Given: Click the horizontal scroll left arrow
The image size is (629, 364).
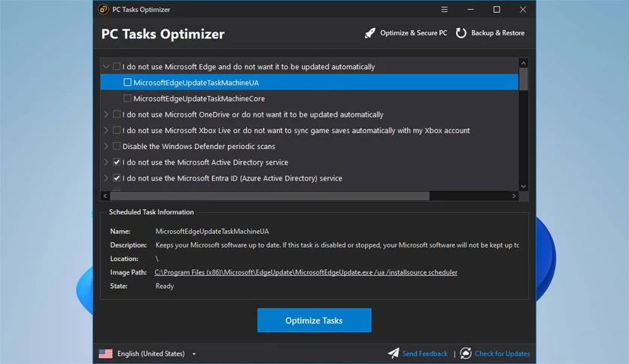Looking at the screenshot, I should pos(105,196).
